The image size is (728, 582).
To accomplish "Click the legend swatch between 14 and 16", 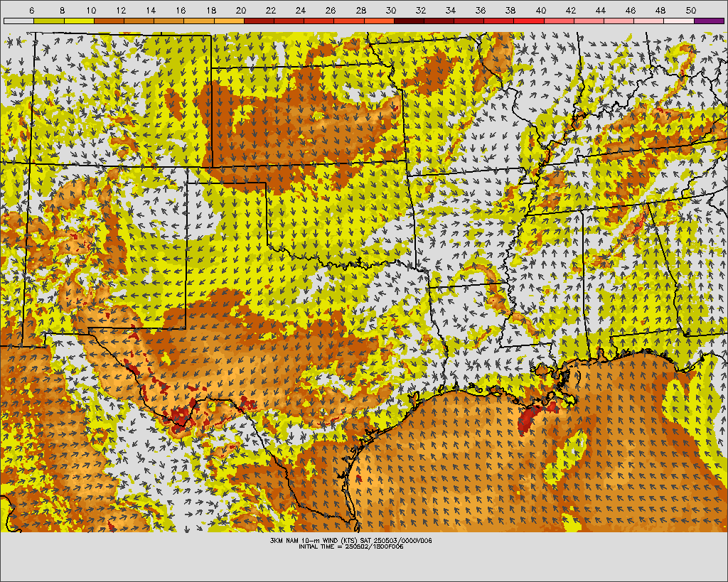I will tap(169, 21).
